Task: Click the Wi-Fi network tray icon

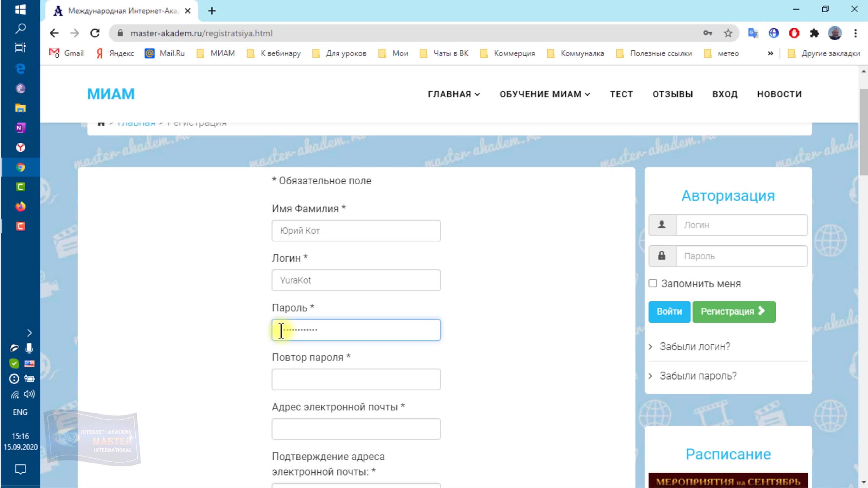Action: tap(14, 394)
